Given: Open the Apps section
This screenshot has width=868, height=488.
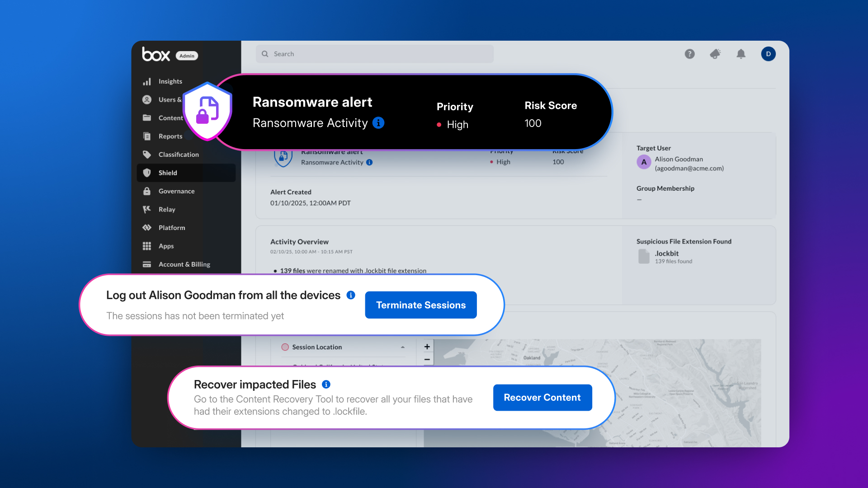Looking at the screenshot, I should (166, 246).
